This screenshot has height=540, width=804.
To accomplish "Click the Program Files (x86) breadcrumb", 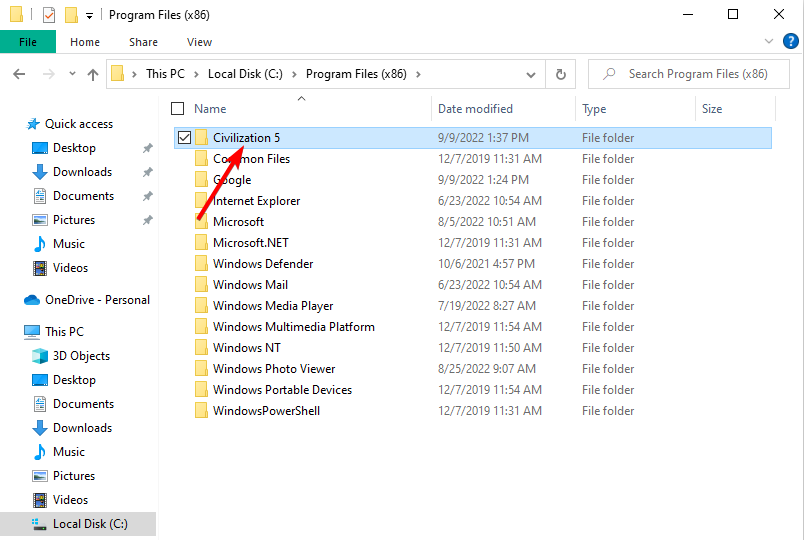I will pos(356,74).
